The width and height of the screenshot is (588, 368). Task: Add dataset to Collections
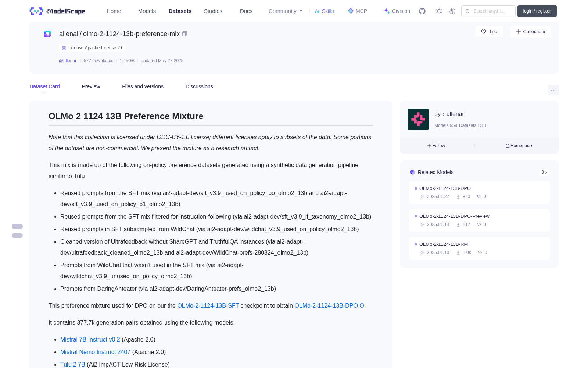[x=531, y=32]
